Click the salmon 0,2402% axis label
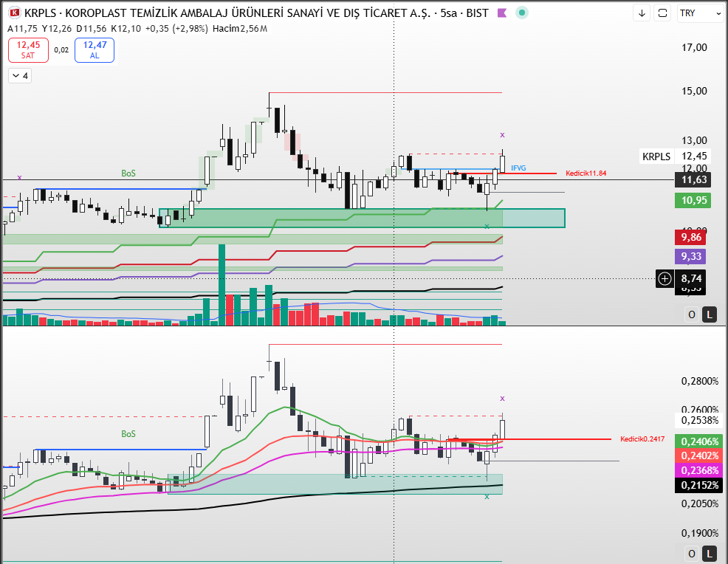The width and height of the screenshot is (728, 564). [x=700, y=455]
